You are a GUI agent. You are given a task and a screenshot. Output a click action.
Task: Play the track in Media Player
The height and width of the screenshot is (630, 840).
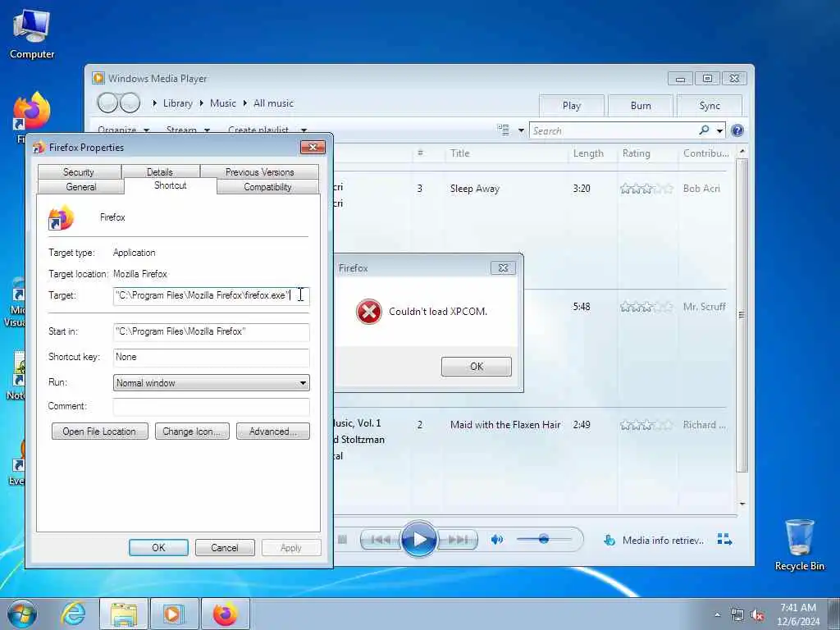click(x=418, y=540)
